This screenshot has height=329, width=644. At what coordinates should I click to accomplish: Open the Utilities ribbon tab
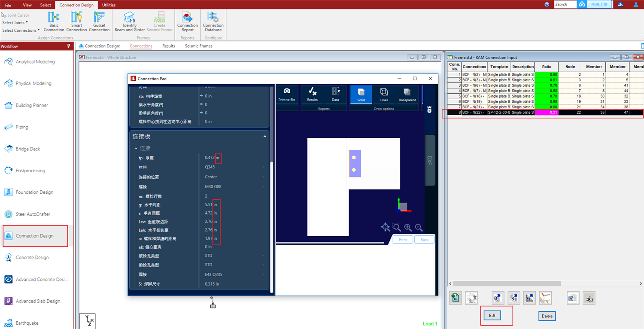(x=109, y=5)
